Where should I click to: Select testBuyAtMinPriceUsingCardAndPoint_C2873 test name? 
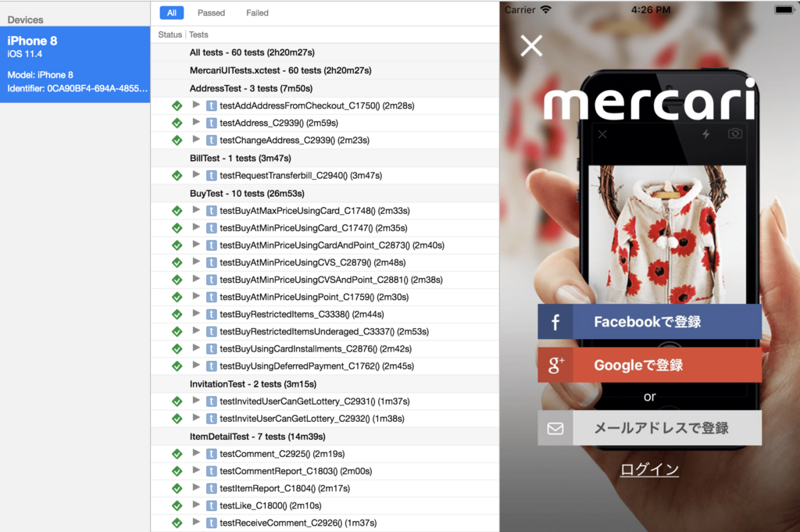point(332,245)
